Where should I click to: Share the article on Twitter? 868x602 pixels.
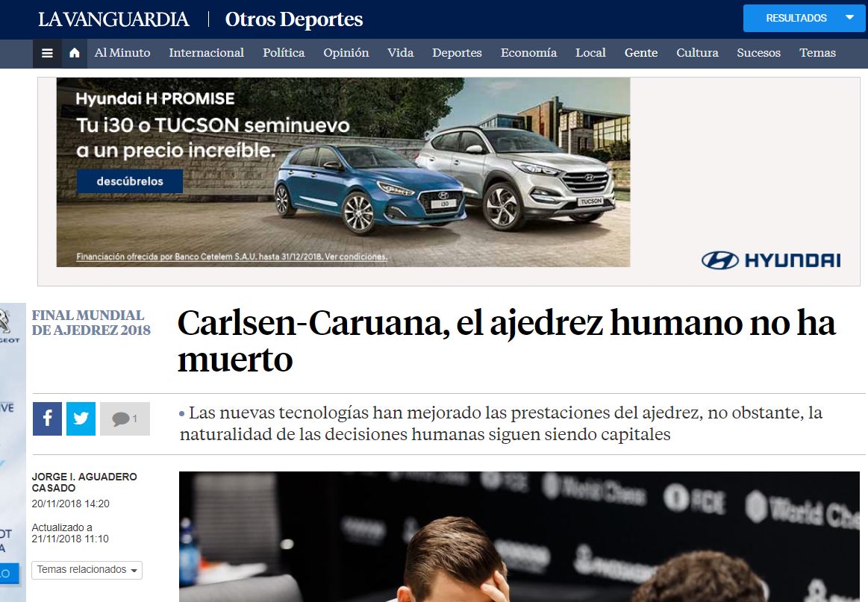pyautogui.click(x=81, y=418)
